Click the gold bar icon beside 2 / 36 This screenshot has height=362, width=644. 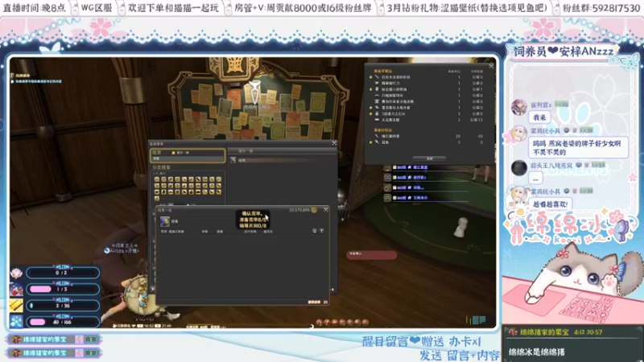pos(16,306)
